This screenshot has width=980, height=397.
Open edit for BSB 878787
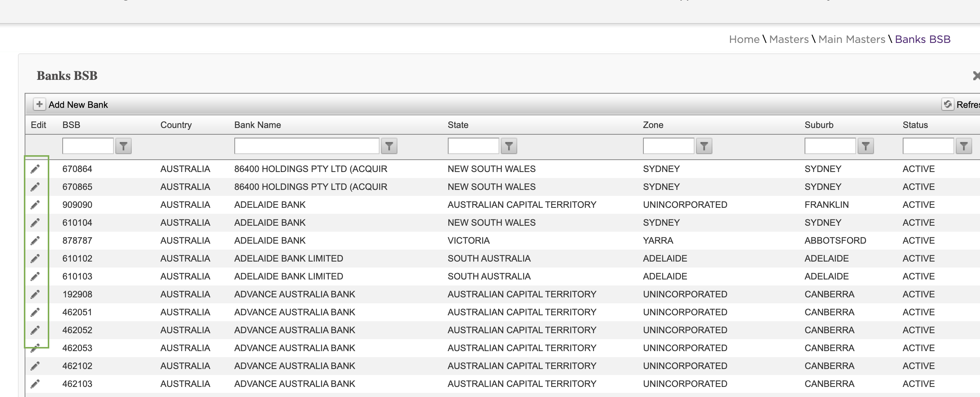[35, 240]
